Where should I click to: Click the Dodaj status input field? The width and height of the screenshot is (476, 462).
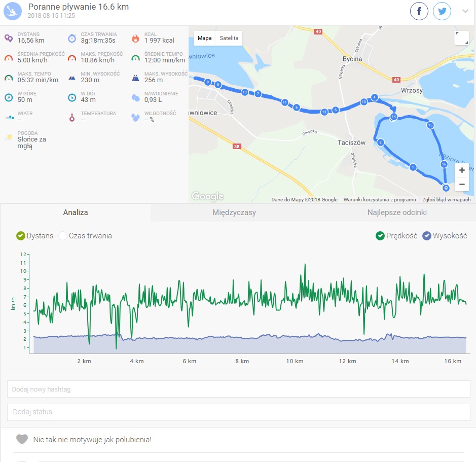pyautogui.click(x=238, y=412)
